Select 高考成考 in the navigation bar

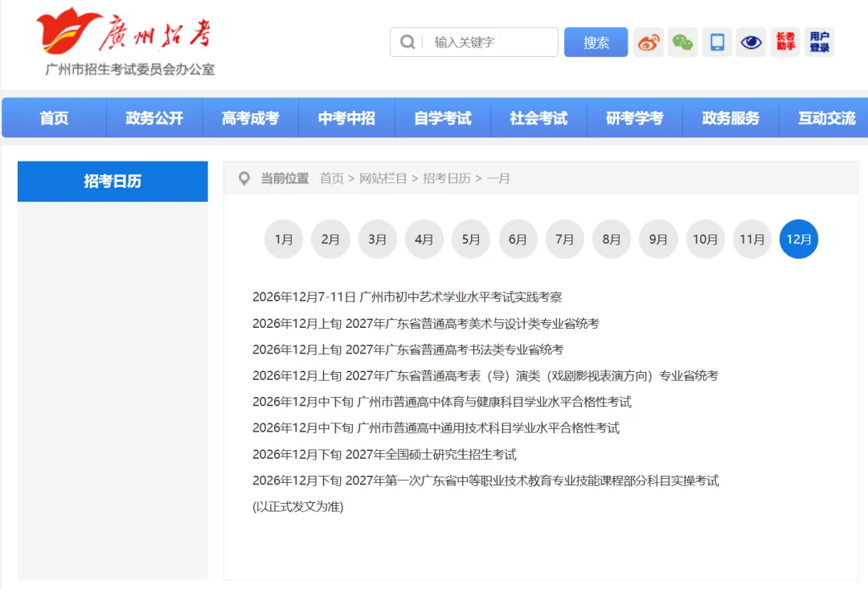click(250, 118)
